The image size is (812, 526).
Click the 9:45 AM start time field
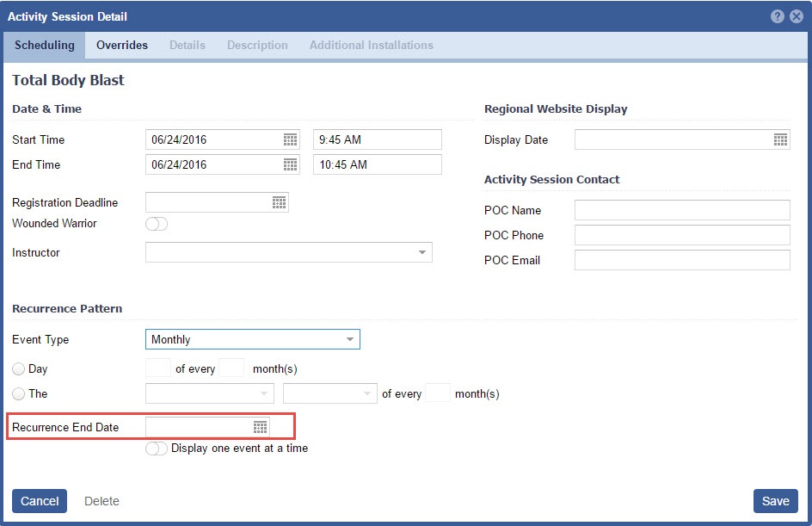(x=377, y=139)
